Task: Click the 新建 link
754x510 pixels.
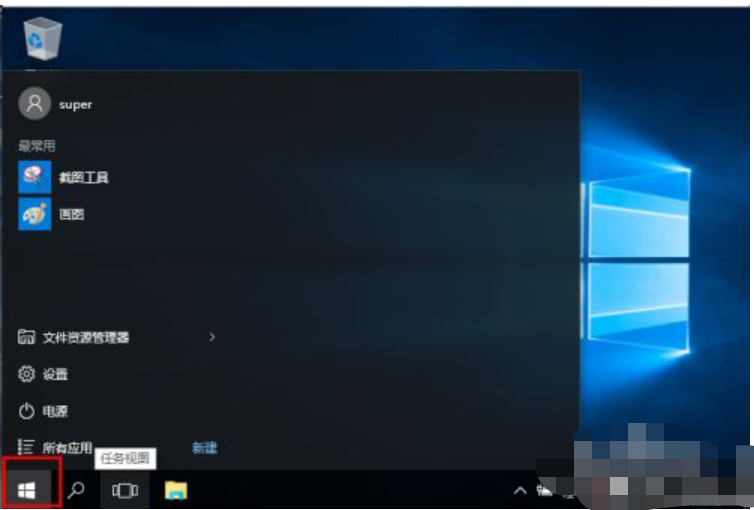Action: [205, 448]
